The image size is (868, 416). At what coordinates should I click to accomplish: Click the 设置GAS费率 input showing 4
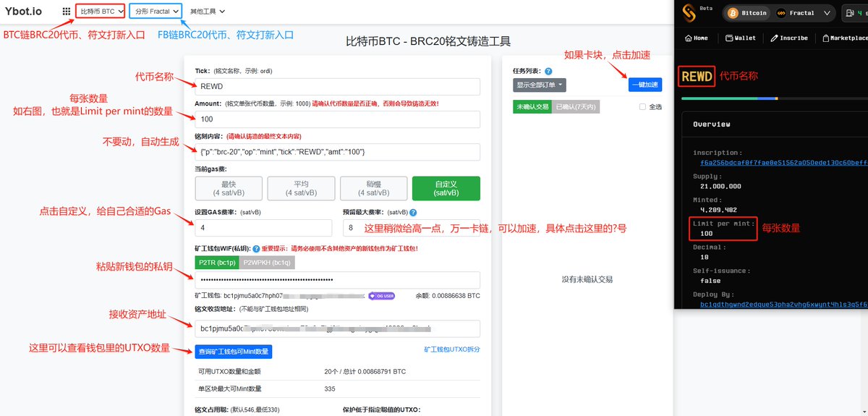(263, 228)
